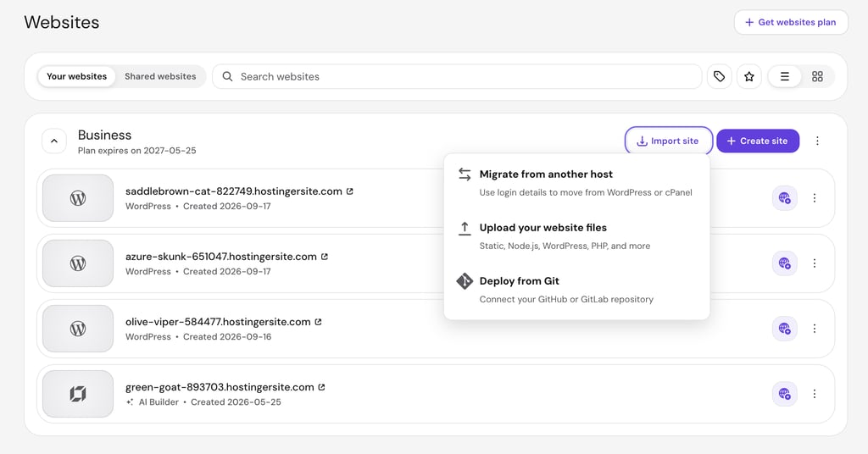
Task: Click the tag filter icon
Action: tap(719, 76)
